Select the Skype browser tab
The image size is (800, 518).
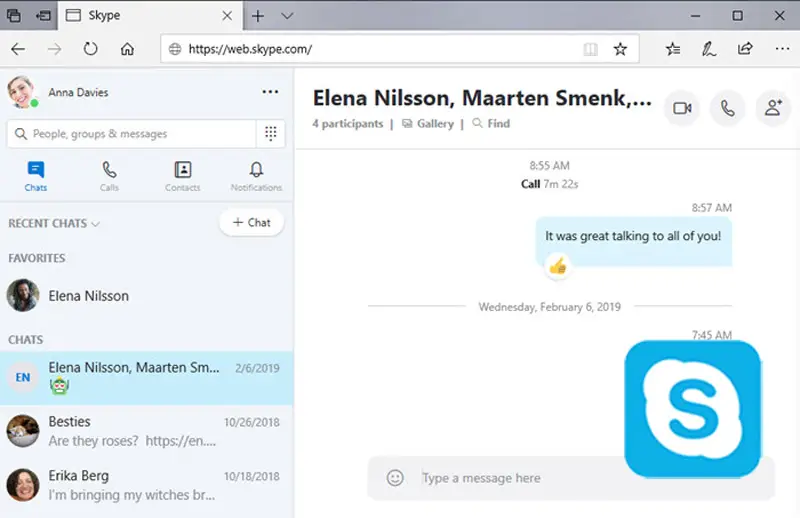[150, 16]
